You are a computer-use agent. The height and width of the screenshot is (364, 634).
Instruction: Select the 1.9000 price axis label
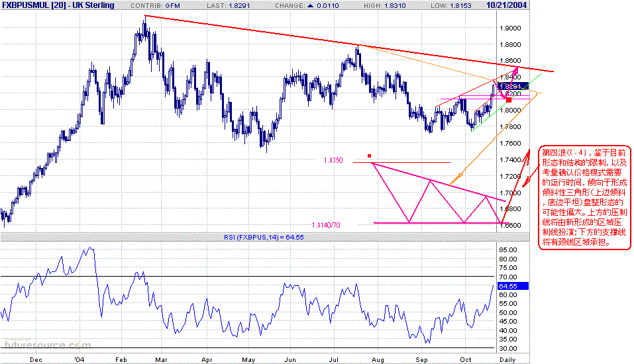point(510,28)
